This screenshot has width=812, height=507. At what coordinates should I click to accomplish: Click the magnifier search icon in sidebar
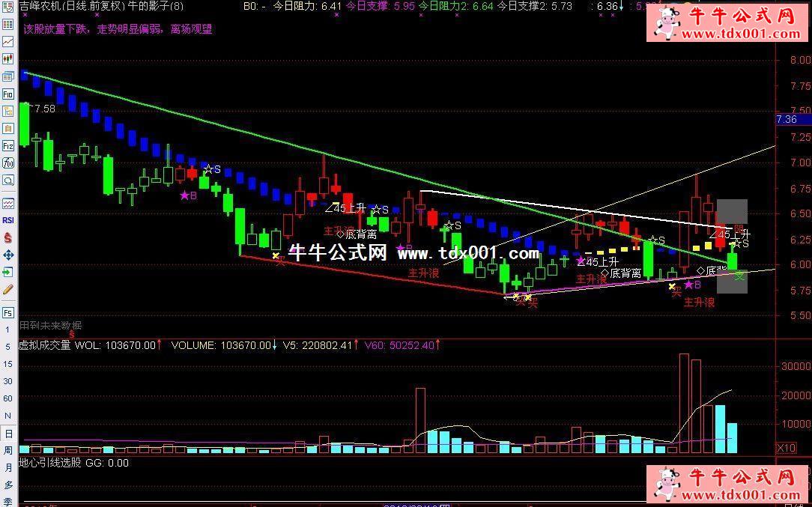(x=8, y=180)
